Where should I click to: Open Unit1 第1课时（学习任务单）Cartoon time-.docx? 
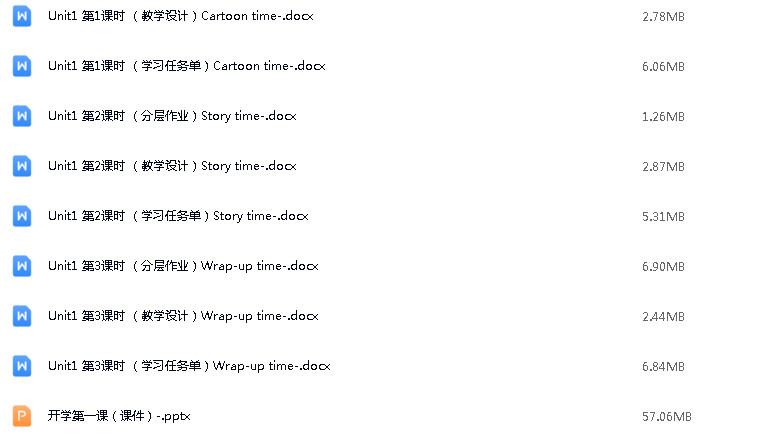tap(187, 66)
